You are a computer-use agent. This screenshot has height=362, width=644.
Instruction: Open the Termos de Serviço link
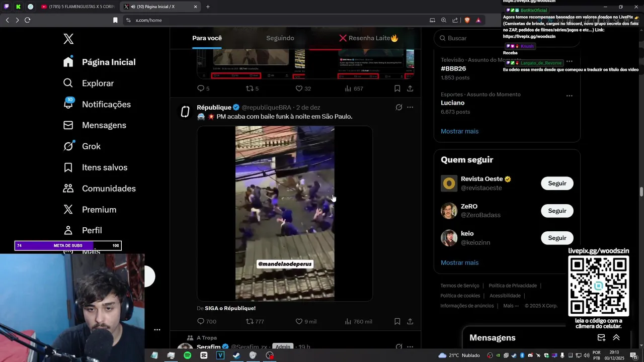coord(459,286)
